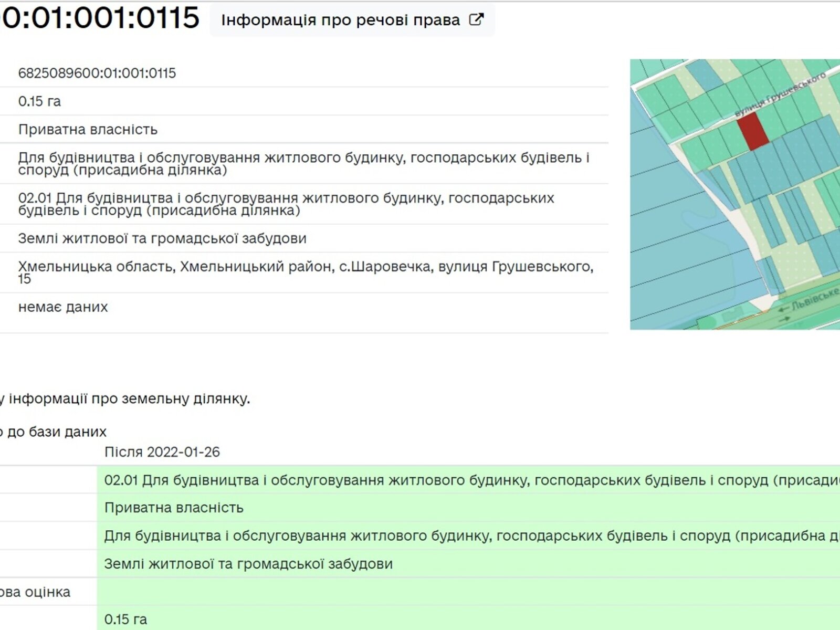Select Приватна власність in the upper details table
Viewport: 840px width, 630px height.
point(88,130)
